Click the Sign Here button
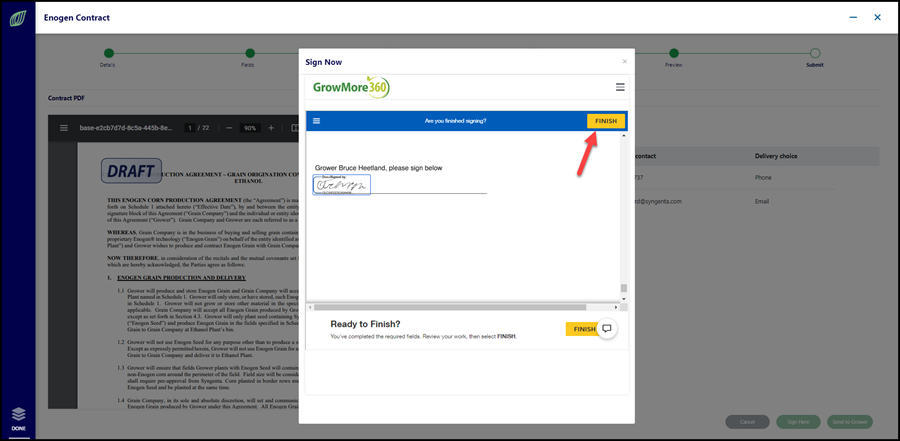 click(x=798, y=422)
